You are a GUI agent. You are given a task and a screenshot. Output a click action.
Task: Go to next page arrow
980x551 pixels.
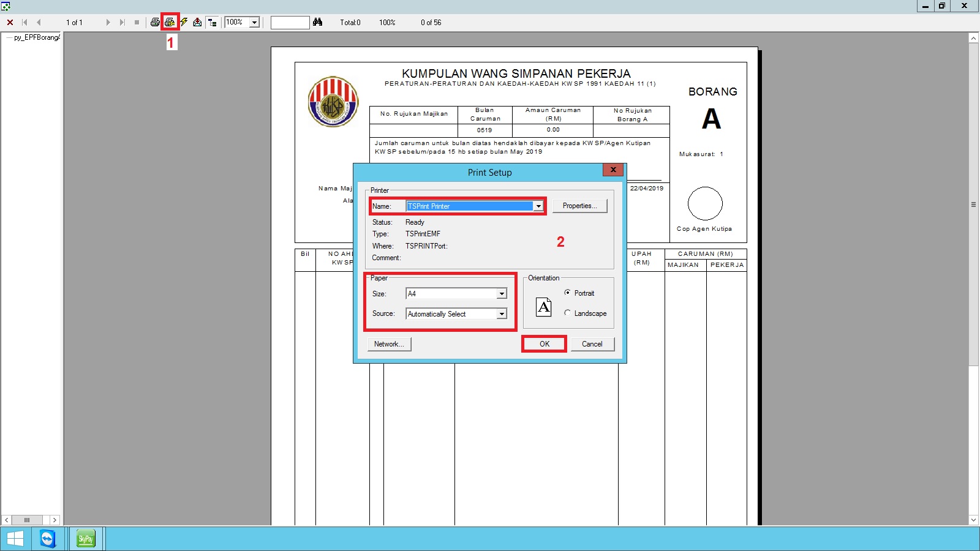click(108, 22)
